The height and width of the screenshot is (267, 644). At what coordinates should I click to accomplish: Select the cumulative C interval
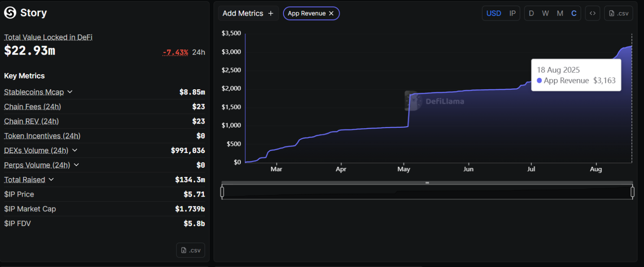click(574, 13)
